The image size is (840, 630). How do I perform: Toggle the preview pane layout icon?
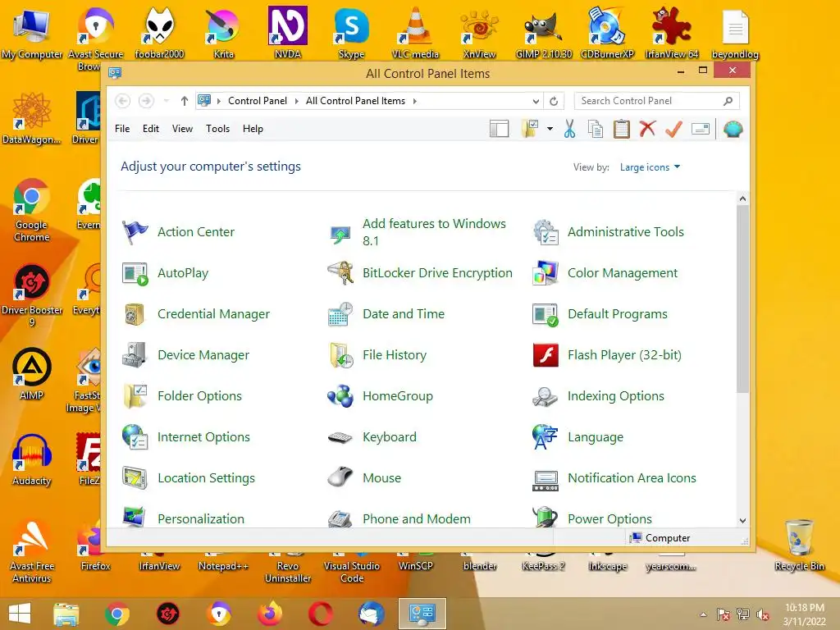click(500, 129)
